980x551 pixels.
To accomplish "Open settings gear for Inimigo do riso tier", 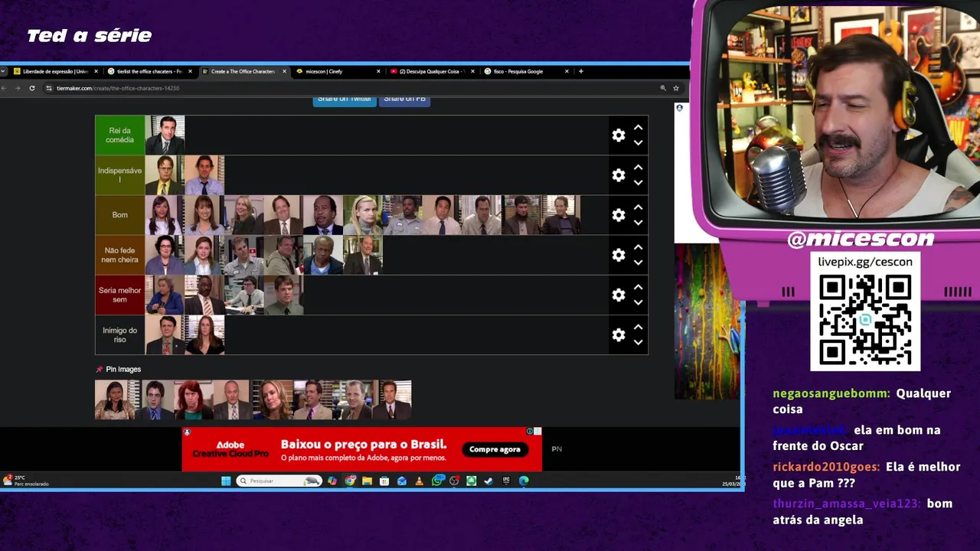I will click(619, 334).
